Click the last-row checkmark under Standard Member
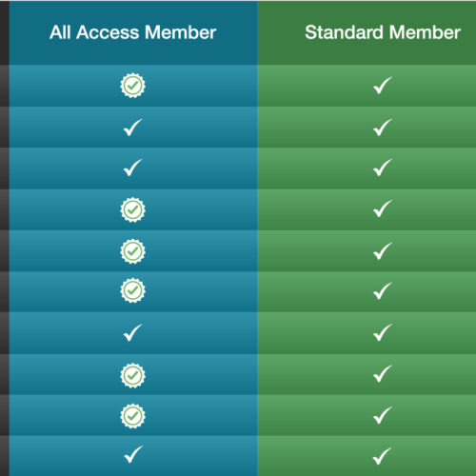 point(383,456)
